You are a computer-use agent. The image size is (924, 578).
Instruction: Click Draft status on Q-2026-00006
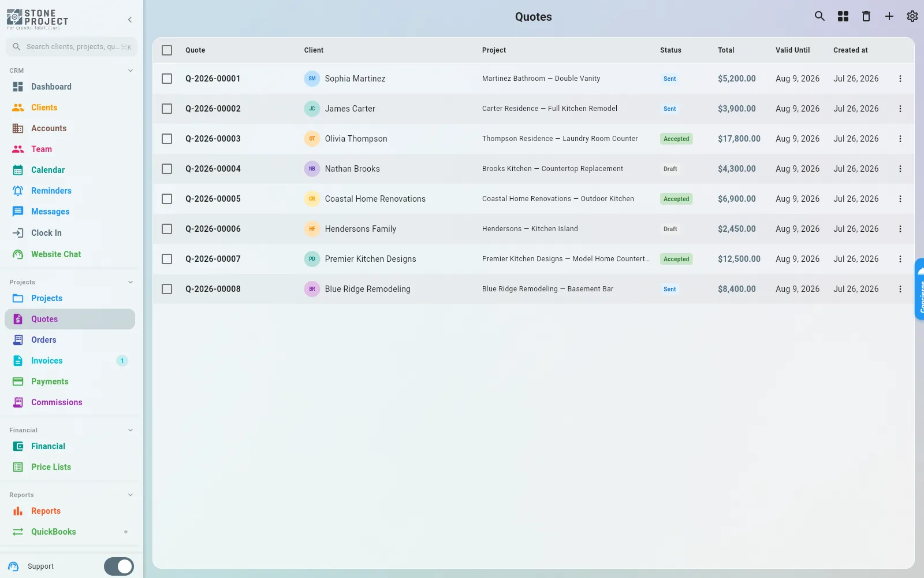(x=670, y=229)
